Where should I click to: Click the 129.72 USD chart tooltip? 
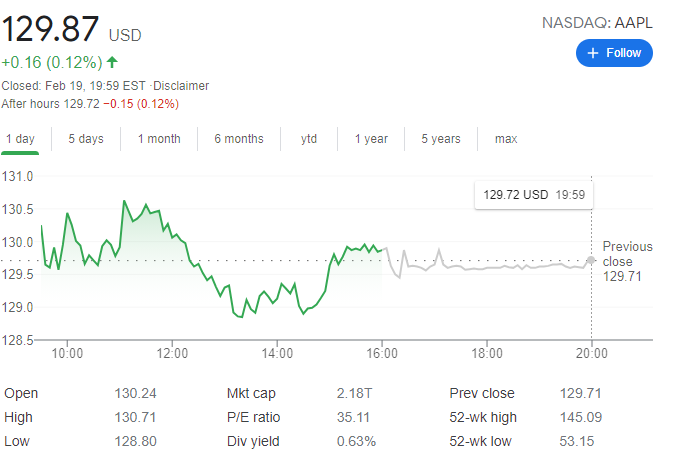click(x=534, y=195)
